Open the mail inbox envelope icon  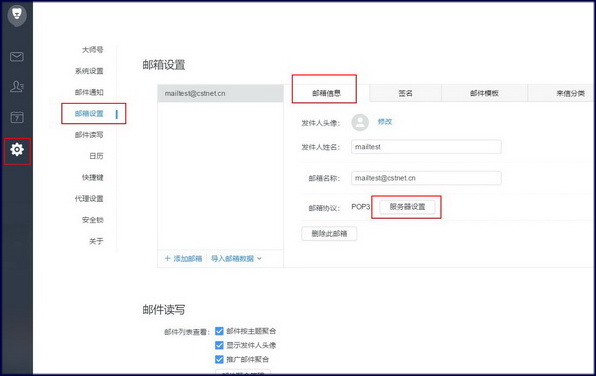tap(17, 57)
